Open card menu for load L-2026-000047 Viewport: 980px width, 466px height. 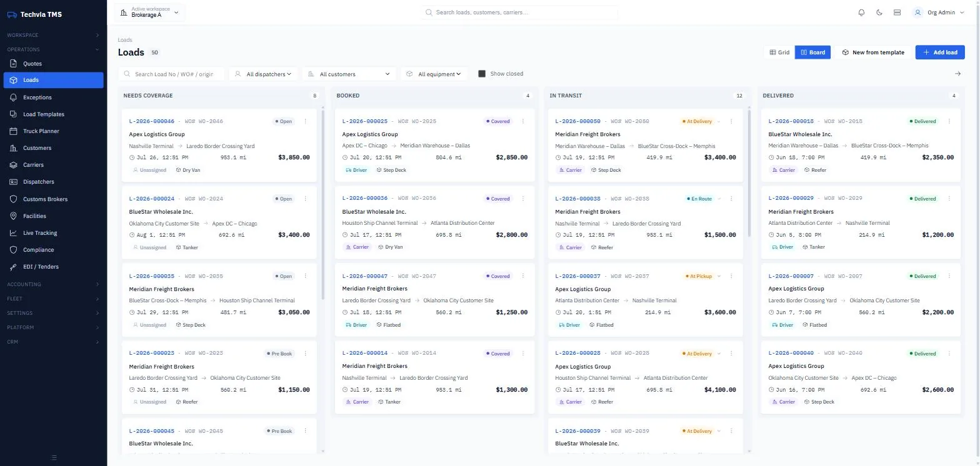523,276
